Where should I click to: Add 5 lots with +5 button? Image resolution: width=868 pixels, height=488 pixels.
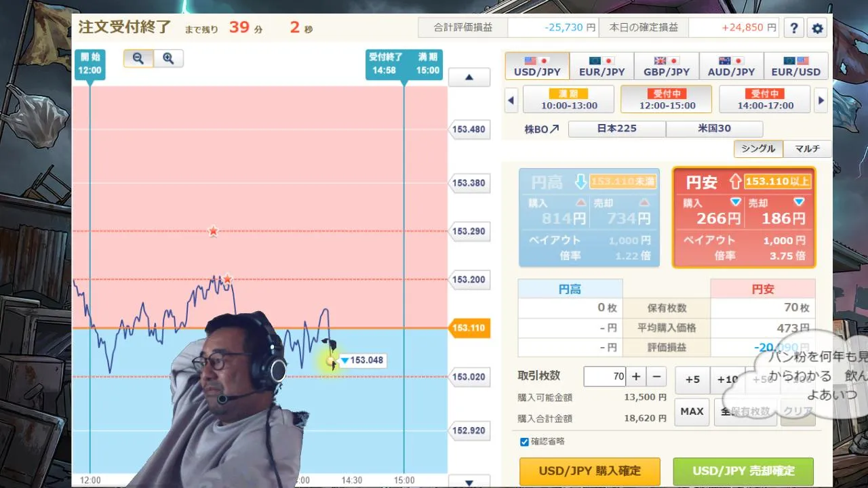click(692, 380)
